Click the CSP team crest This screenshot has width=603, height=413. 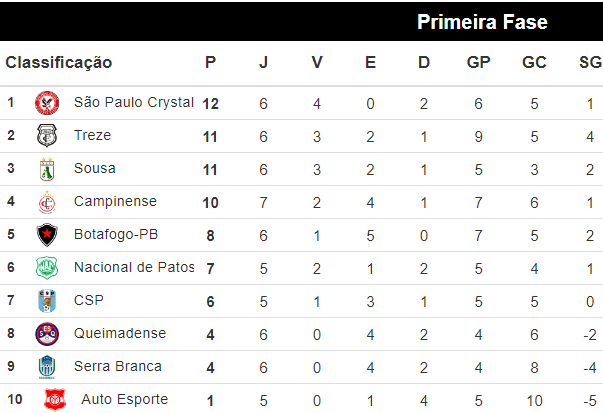click(47, 300)
